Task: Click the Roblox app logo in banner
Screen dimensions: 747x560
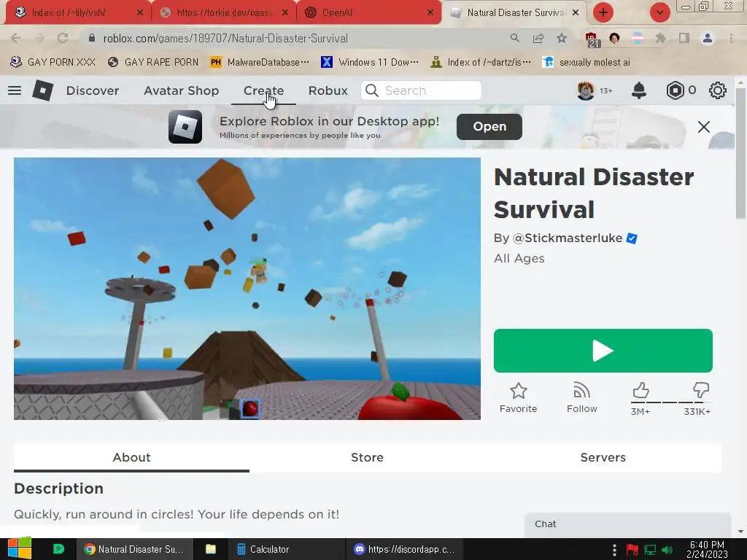Action: (185, 127)
